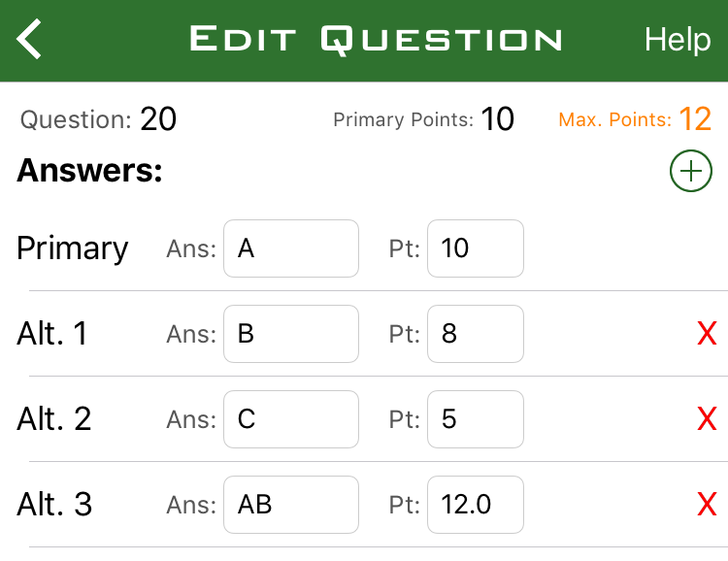Delete the Alt. 3 answer row

[707, 505]
